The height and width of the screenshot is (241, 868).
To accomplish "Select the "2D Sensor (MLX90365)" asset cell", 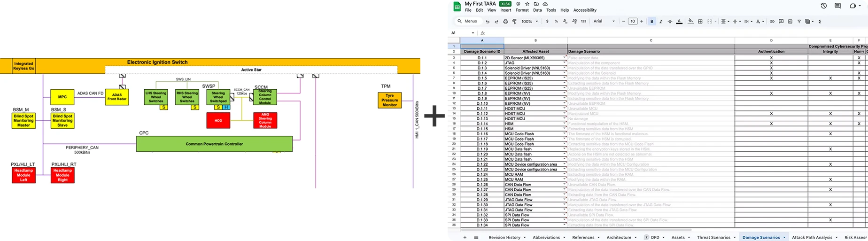I will tap(535, 58).
